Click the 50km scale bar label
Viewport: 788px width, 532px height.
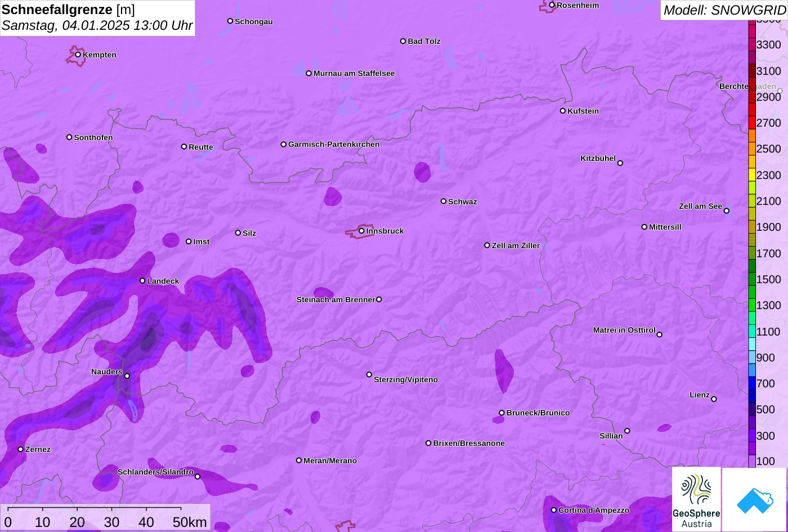pos(190,522)
